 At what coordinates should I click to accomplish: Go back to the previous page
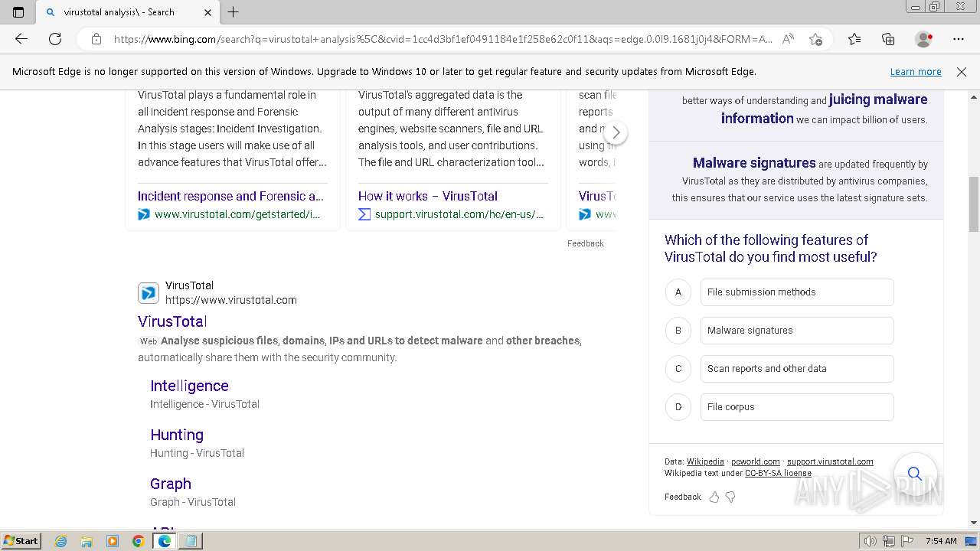click(21, 39)
